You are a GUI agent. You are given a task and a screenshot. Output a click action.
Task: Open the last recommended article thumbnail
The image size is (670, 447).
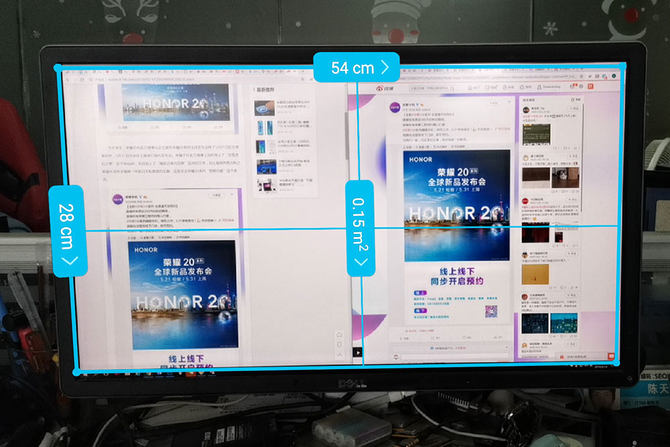(x=267, y=185)
